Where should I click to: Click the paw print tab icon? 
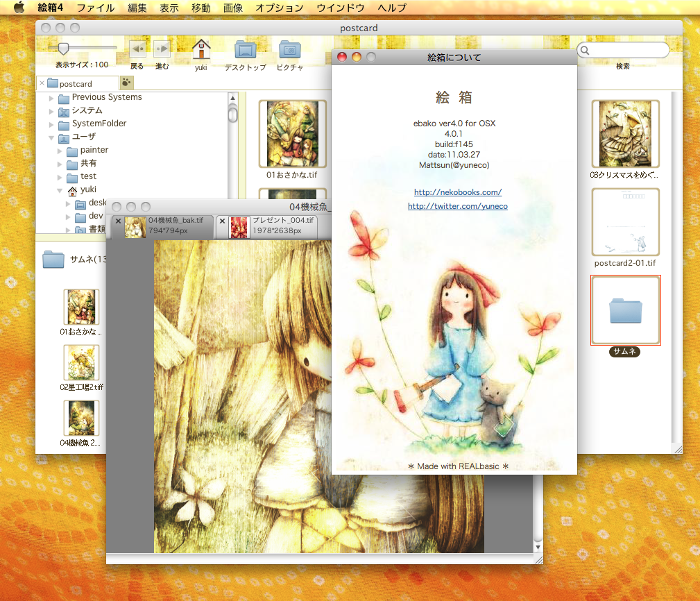pyautogui.click(x=127, y=83)
